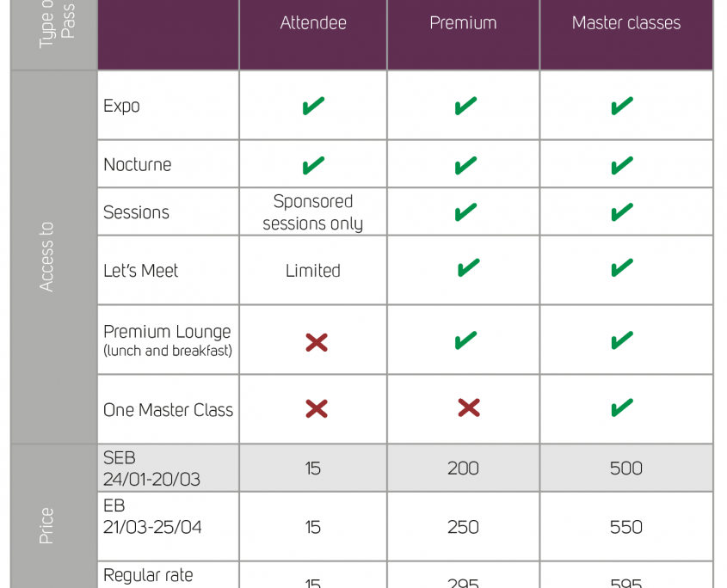Click the Let's Meet checkmark under Premium
This screenshot has height=588, width=727.
click(x=468, y=267)
